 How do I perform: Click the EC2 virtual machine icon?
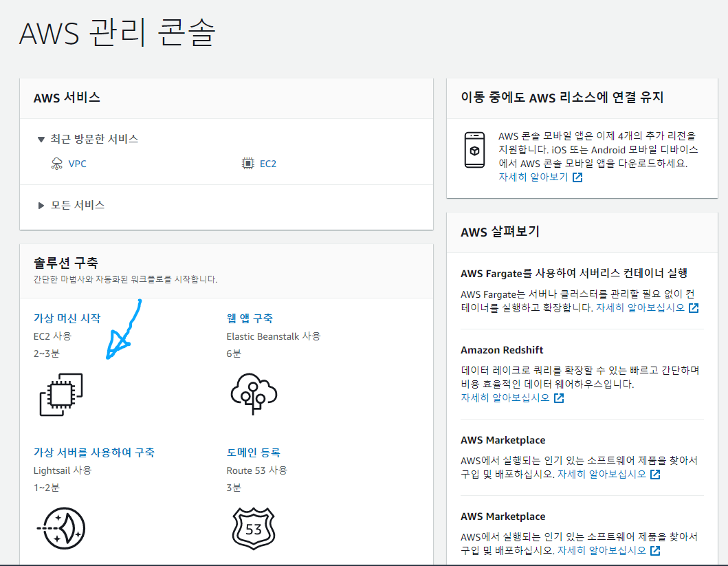[61, 394]
